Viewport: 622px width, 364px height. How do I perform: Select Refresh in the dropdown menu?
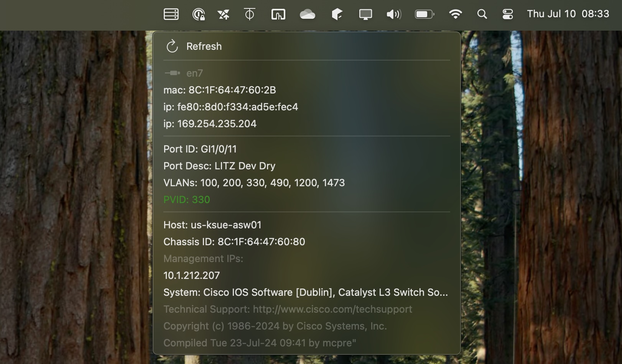307,46
